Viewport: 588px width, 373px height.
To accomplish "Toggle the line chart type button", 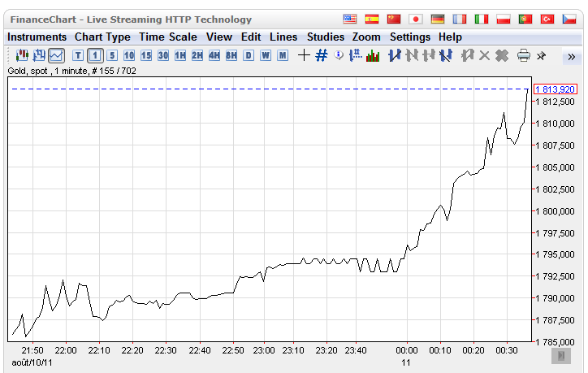I will pyautogui.click(x=56, y=55).
